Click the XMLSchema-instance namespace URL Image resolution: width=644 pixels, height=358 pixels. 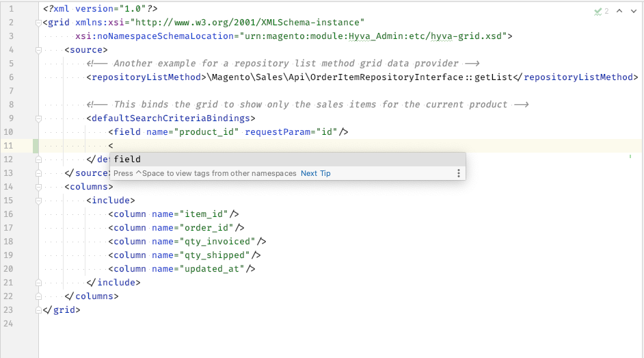coord(247,23)
